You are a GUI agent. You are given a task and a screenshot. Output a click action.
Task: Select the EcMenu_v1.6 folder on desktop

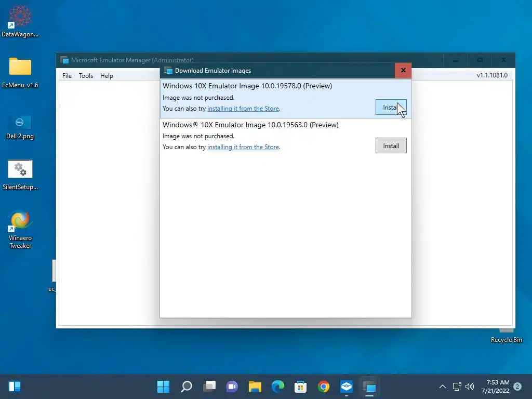(20, 72)
